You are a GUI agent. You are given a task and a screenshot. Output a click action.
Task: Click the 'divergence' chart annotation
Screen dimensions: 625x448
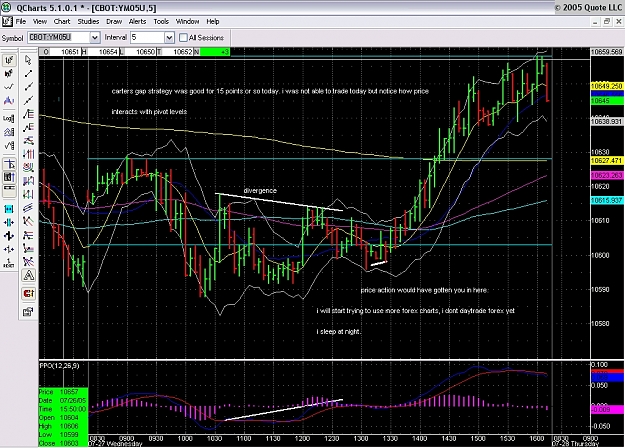(260, 191)
